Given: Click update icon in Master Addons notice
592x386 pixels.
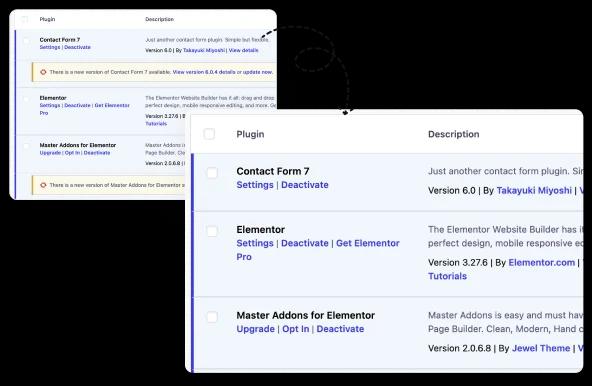Looking at the screenshot, I should 43,185.
